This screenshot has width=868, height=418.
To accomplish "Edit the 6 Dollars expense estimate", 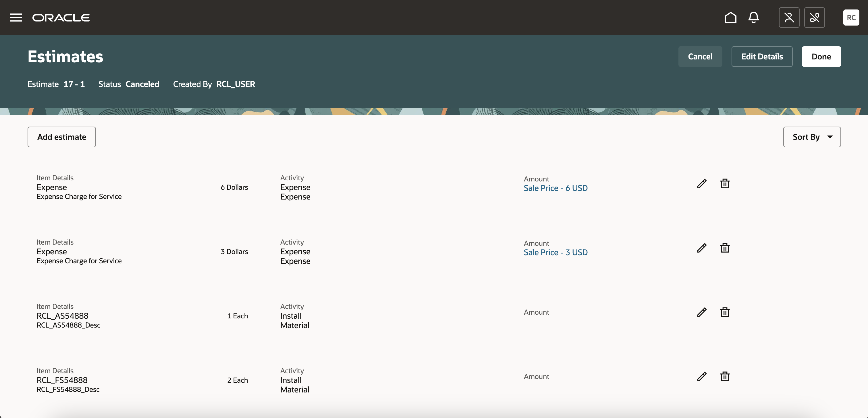I will [701, 183].
